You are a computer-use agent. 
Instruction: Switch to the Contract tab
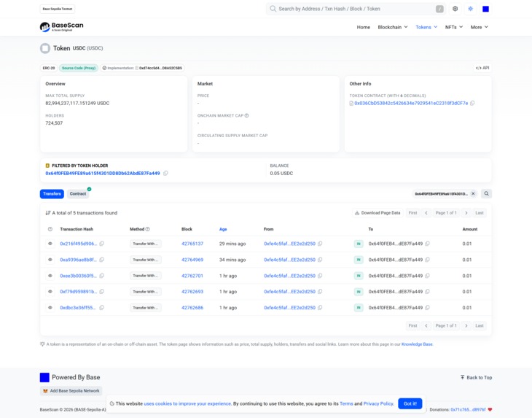click(78, 193)
